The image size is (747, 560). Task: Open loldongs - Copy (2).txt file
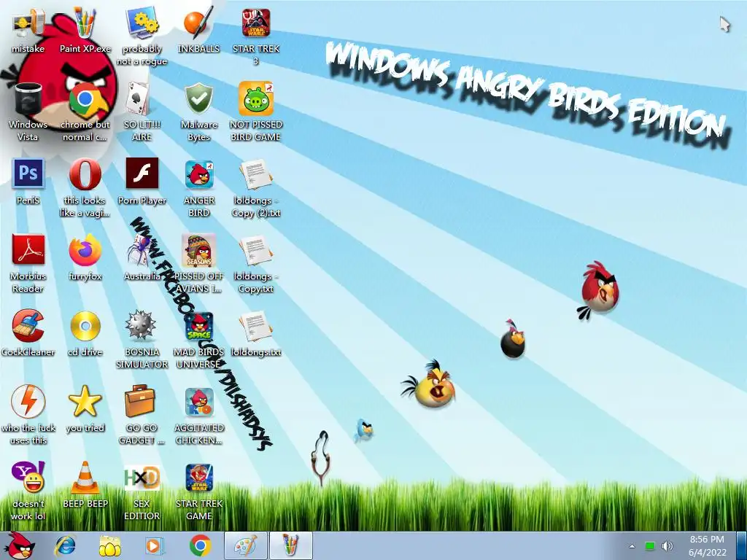click(256, 187)
